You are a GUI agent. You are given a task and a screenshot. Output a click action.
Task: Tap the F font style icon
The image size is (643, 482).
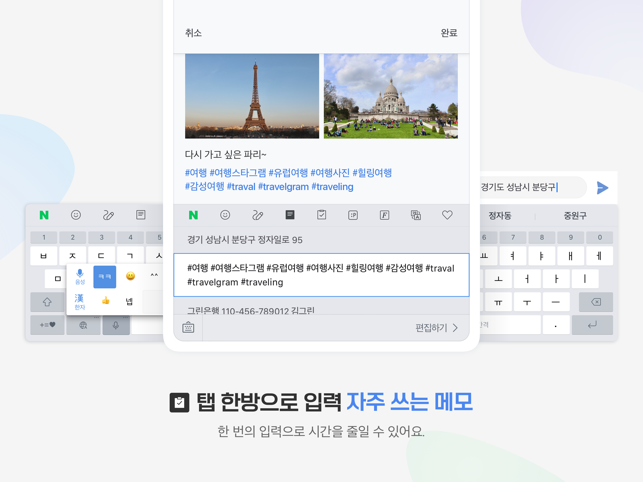point(384,215)
